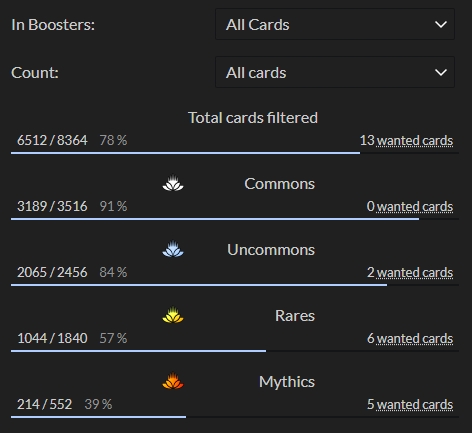Click the blue Uncommons lotus icon
472x433 pixels.
tap(173, 249)
